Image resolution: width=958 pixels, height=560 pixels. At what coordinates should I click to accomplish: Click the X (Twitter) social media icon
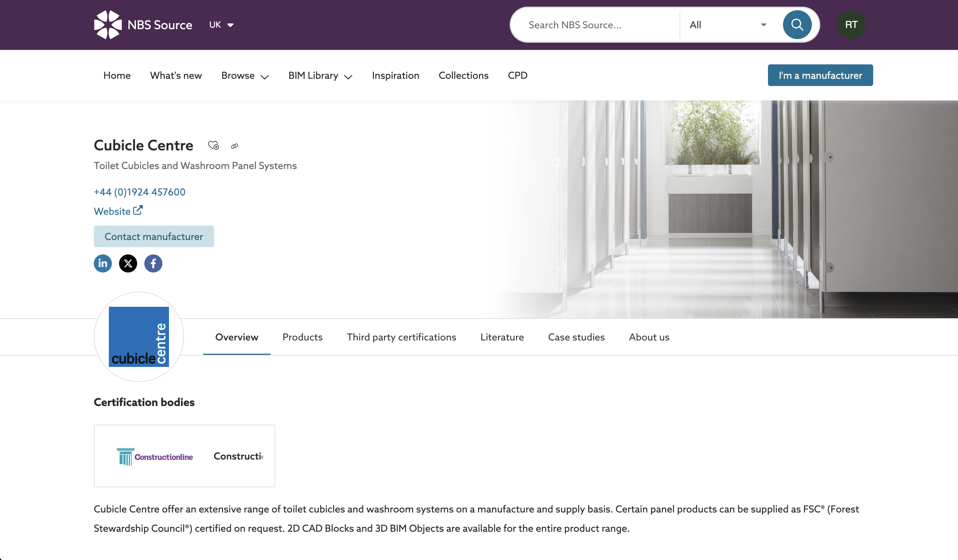128,263
